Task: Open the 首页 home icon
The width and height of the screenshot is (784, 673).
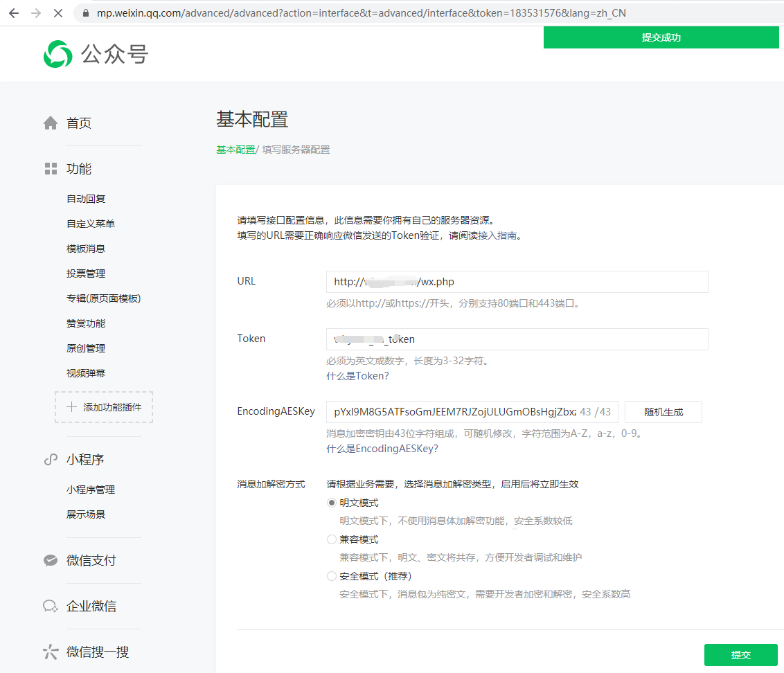Action: pos(51,123)
